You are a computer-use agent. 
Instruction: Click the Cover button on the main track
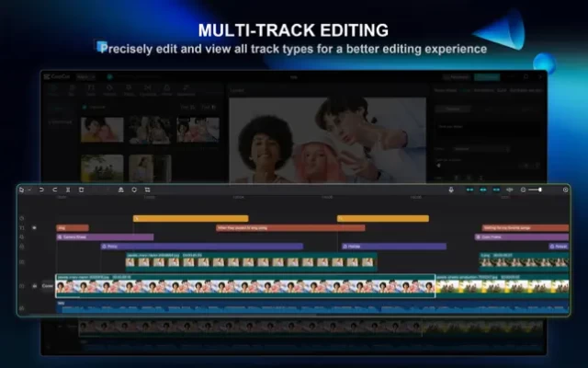(47, 285)
